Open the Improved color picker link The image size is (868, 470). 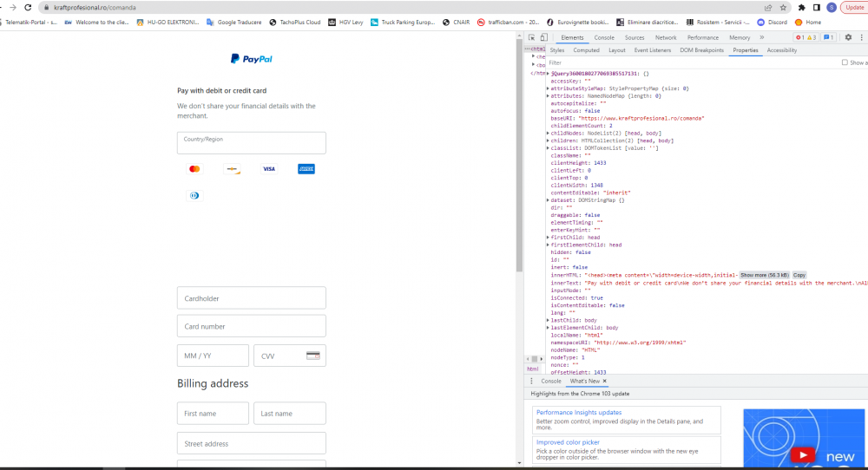(568, 442)
